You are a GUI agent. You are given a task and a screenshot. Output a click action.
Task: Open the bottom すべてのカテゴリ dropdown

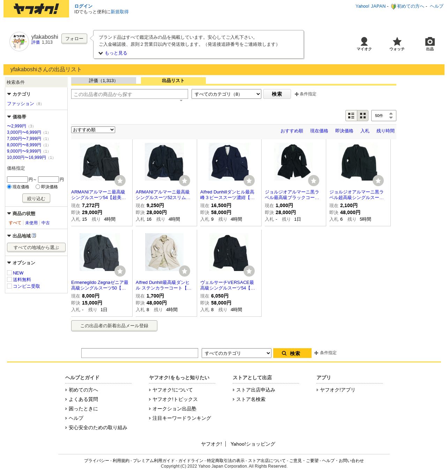click(x=237, y=353)
